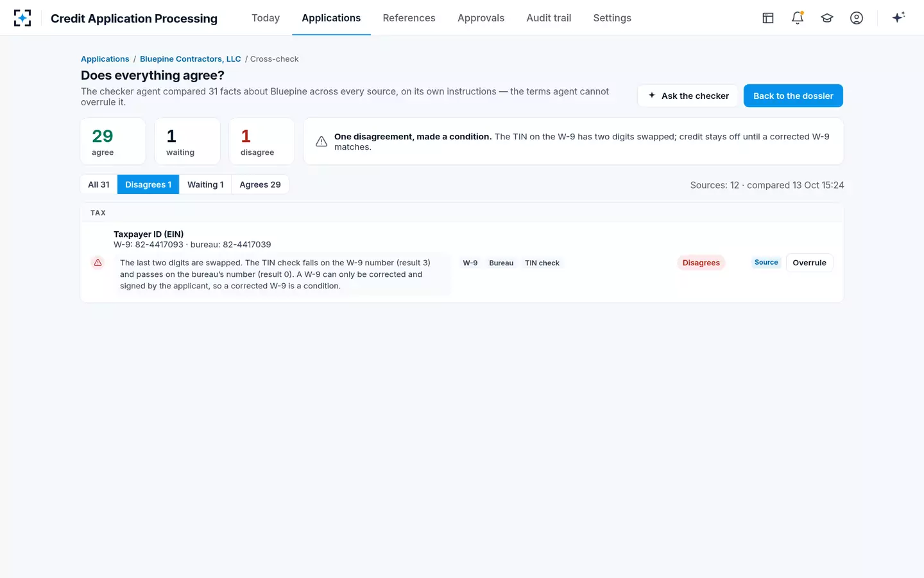The image size is (924, 578).
Task: Open Settings in top navigation
Action: (x=612, y=18)
